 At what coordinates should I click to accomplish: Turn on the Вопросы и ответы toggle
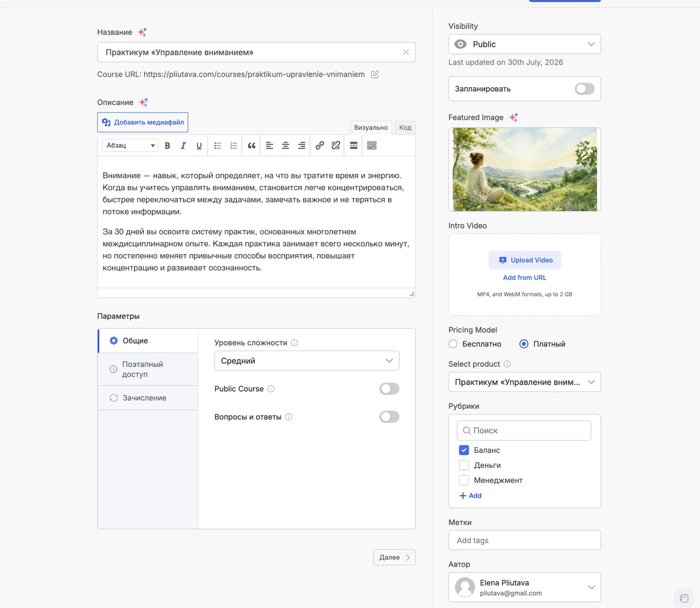[389, 416]
